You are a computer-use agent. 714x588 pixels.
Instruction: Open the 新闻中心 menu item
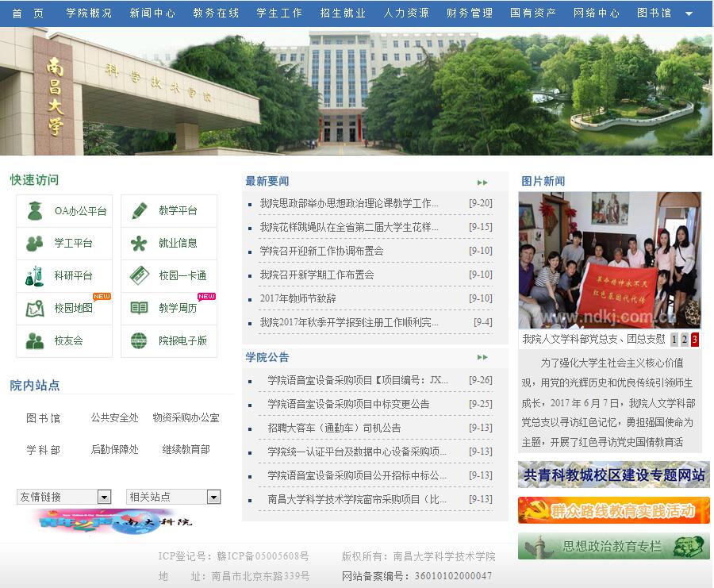pos(152,13)
